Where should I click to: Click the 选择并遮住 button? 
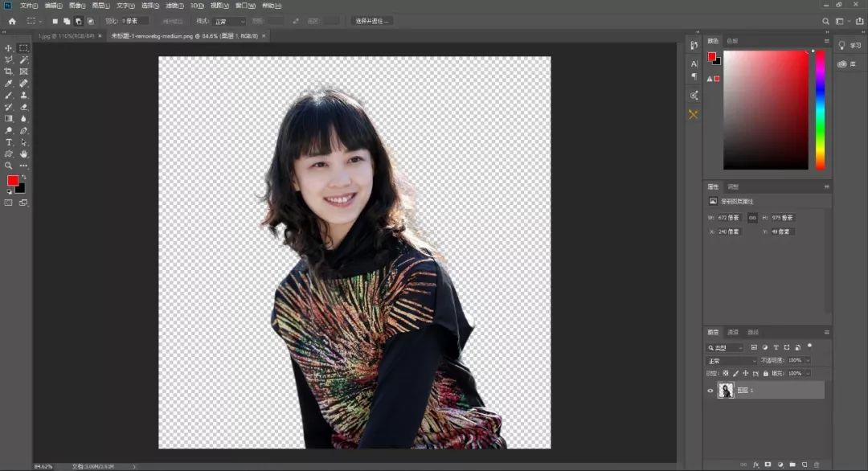pyautogui.click(x=371, y=20)
